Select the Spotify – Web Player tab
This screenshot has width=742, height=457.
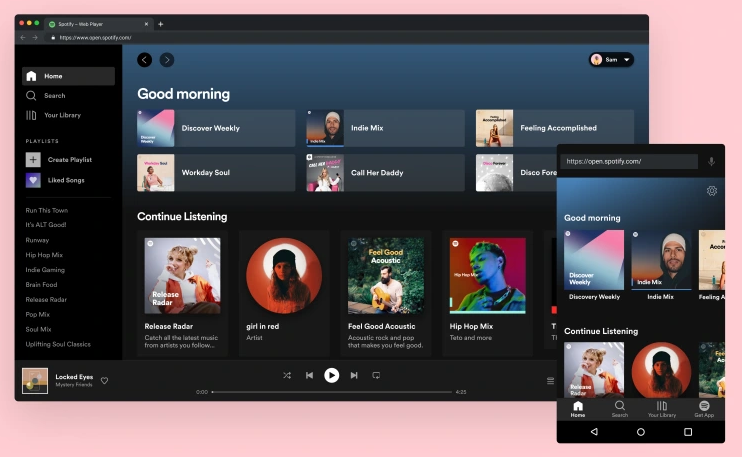pyautogui.click(x=99, y=24)
